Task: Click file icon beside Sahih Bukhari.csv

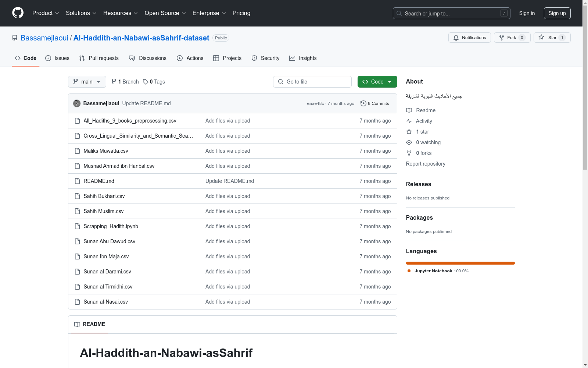Action: pyautogui.click(x=77, y=196)
